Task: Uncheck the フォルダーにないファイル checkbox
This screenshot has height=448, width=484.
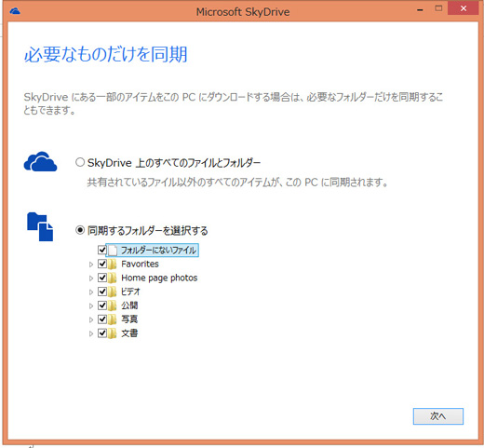Action: (102, 250)
